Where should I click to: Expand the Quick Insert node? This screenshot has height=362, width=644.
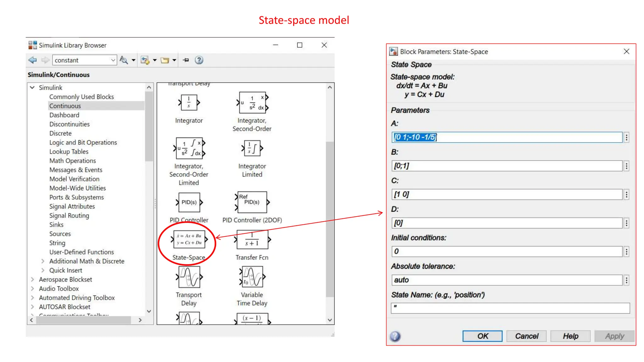click(43, 270)
